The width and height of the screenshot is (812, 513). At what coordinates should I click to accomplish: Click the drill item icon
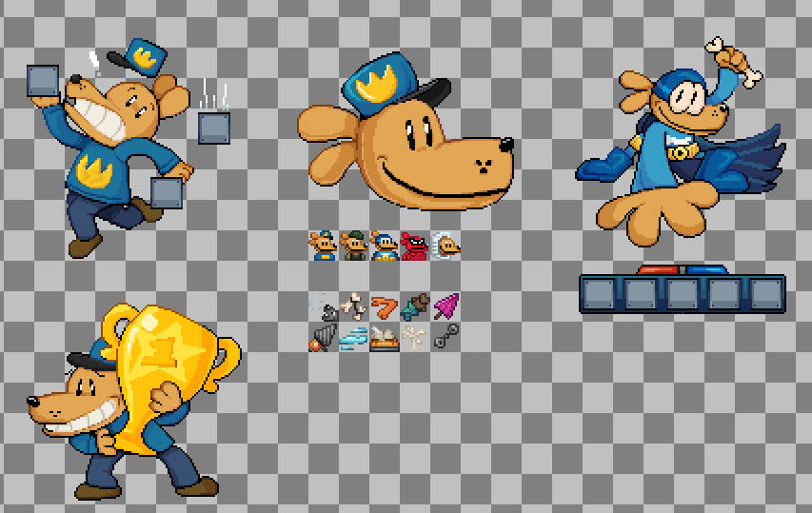click(324, 337)
